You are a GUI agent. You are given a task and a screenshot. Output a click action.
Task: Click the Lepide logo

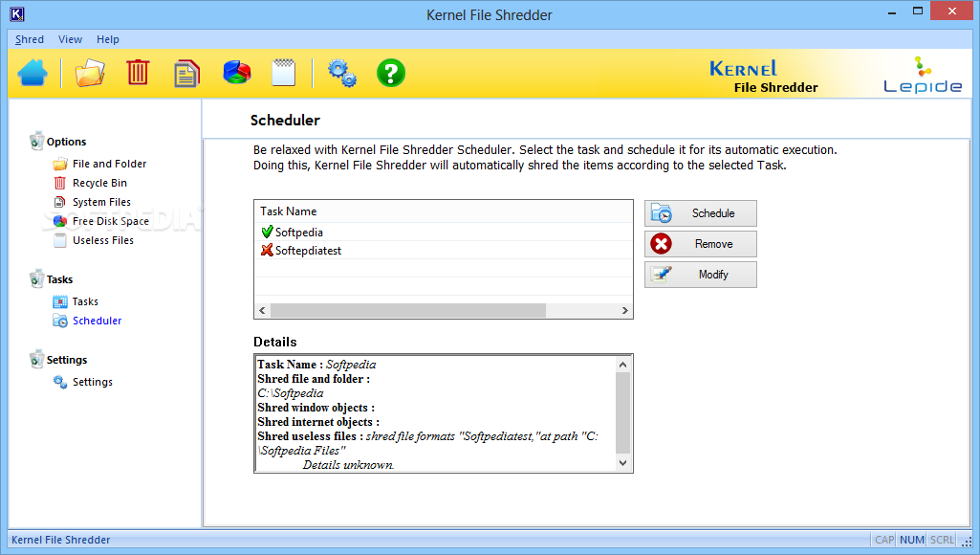coord(923,75)
